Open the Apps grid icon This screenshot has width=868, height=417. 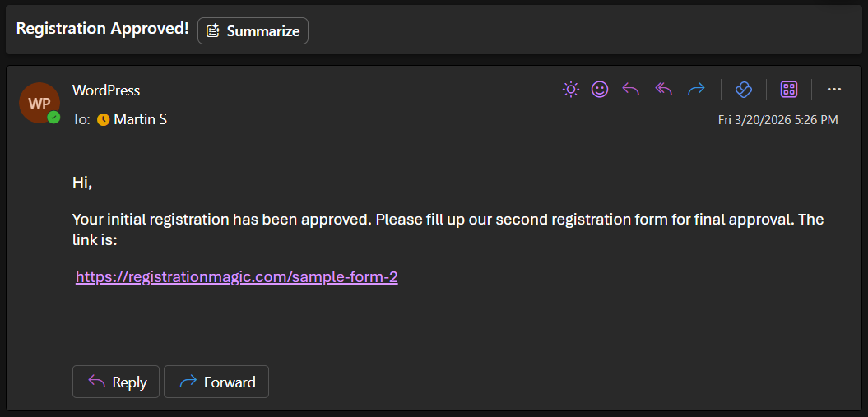[x=789, y=90]
